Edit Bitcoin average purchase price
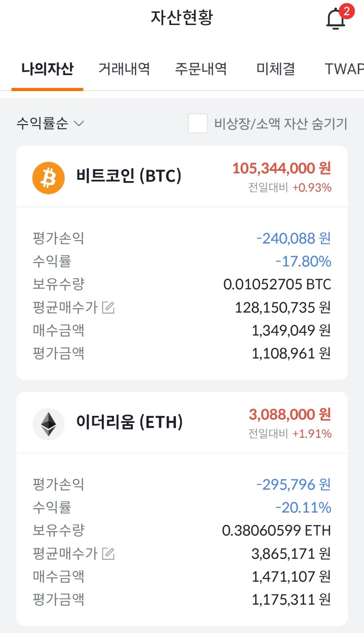Viewport: 364px width, 633px height. (108, 308)
